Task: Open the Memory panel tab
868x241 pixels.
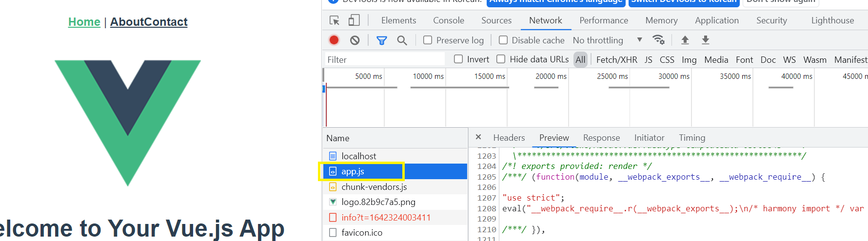Action: (661, 20)
